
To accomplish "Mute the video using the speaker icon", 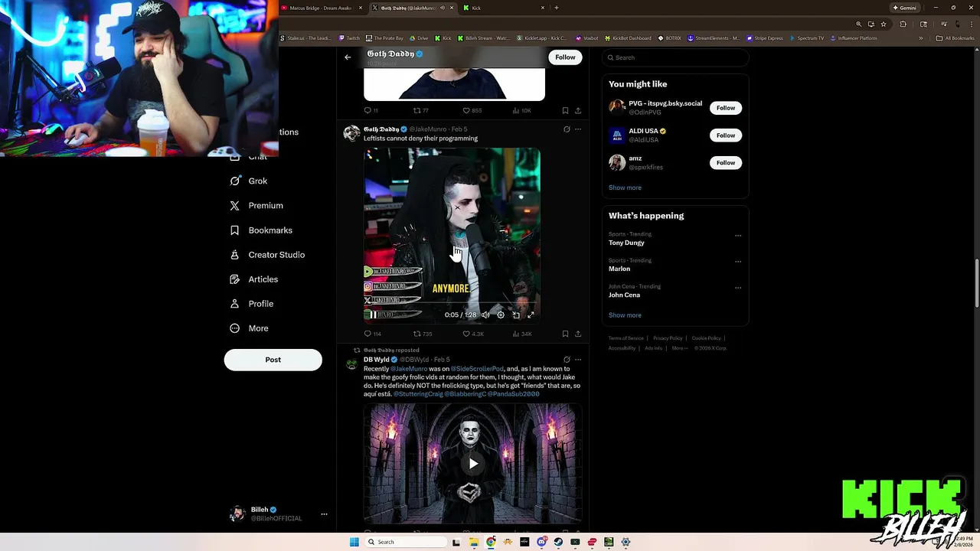I will point(485,315).
